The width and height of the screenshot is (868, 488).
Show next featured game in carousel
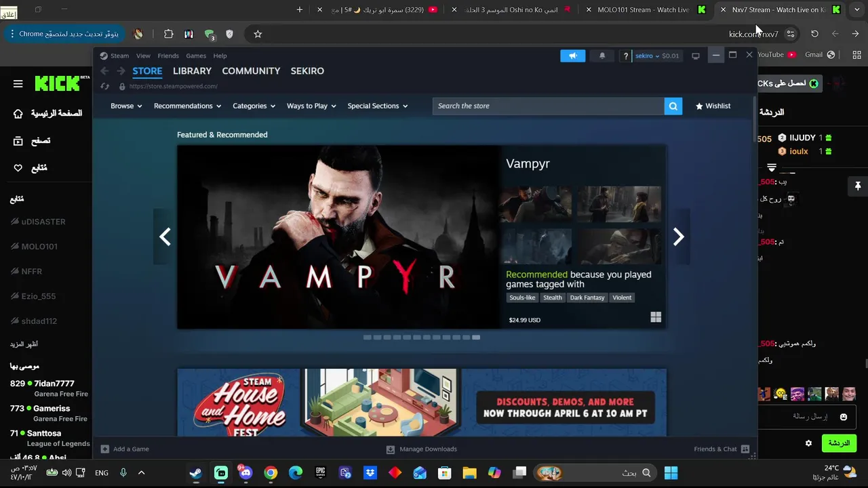pos(678,237)
